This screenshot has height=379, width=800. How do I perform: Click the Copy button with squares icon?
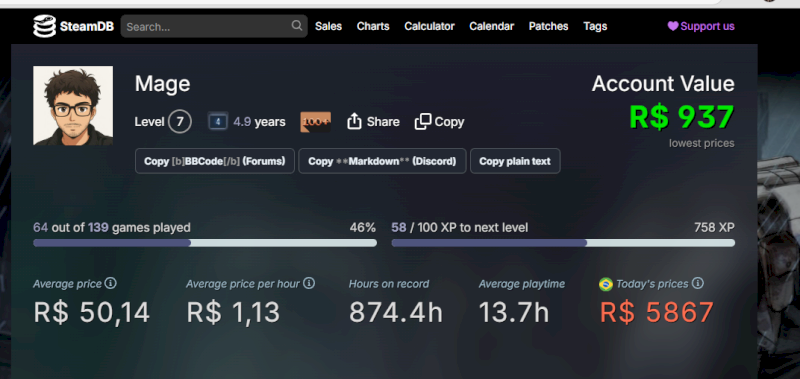pos(440,122)
